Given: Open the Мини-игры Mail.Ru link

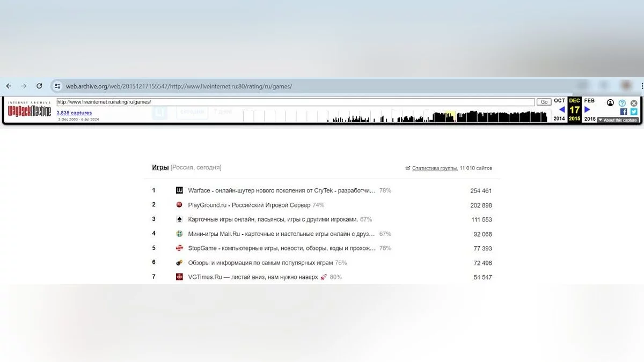Looking at the screenshot, I should (x=282, y=234).
